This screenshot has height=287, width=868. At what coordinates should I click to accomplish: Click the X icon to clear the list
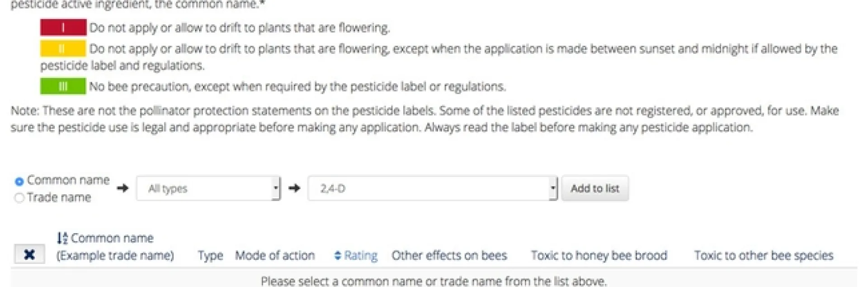click(29, 254)
